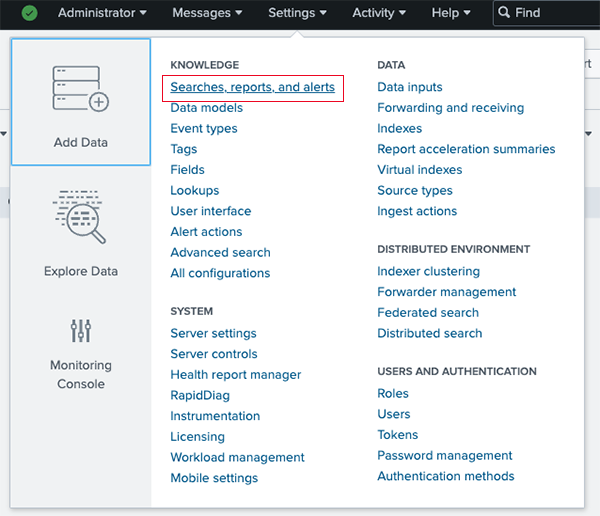This screenshot has width=600, height=516.
Task: Go to Alert actions
Action: [206, 232]
